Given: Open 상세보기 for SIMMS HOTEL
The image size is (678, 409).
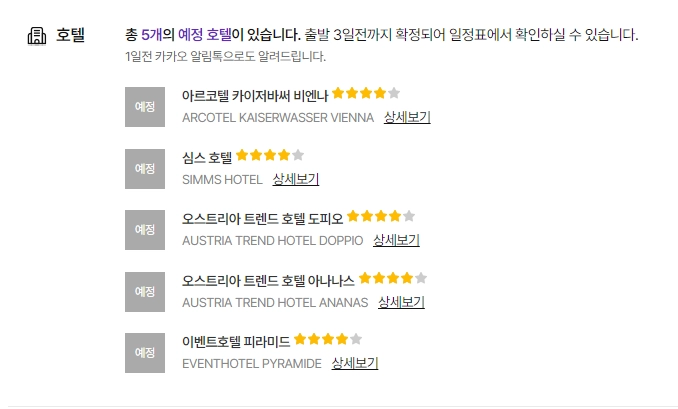Looking at the screenshot, I should [296, 180].
